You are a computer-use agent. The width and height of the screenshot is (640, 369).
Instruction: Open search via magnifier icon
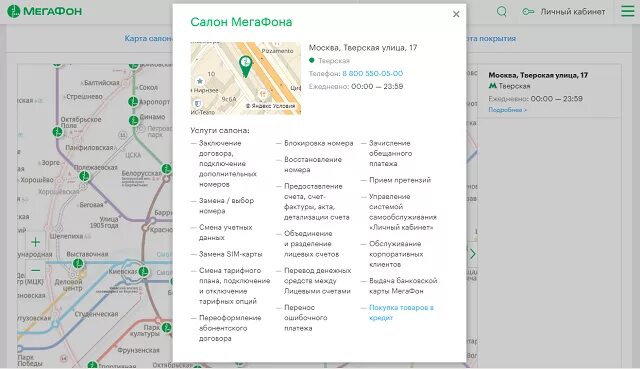pyautogui.click(x=502, y=11)
